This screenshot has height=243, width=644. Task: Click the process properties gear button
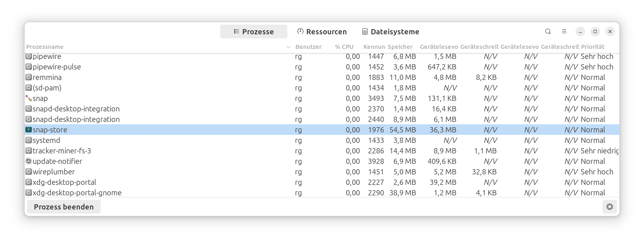pyautogui.click(x=609, y=207)
